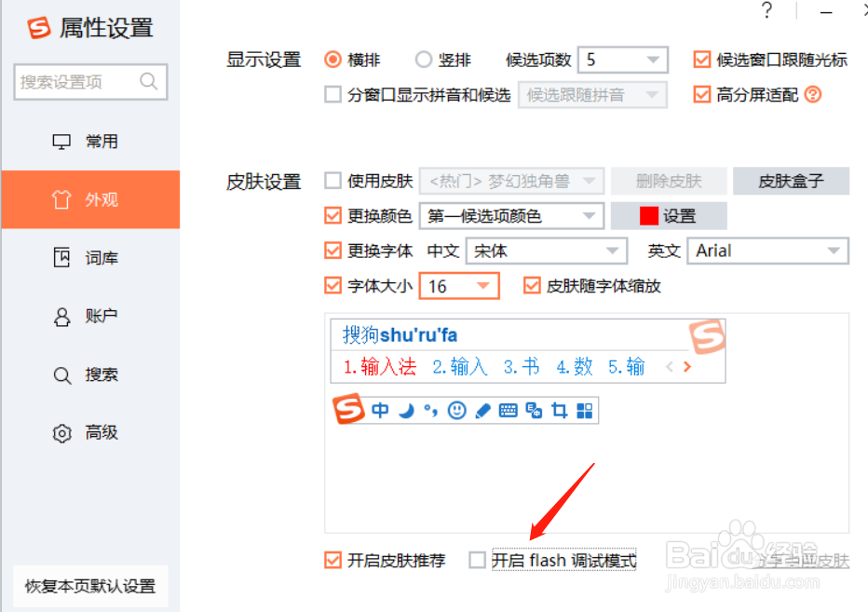This screenshot has width=868, height=612.
Task: Toggle 更换字体 checkbox
Action: (332, 251)
